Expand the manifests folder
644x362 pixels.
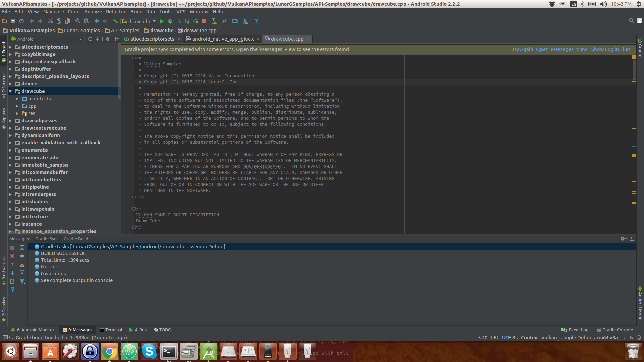pos(17,99)
